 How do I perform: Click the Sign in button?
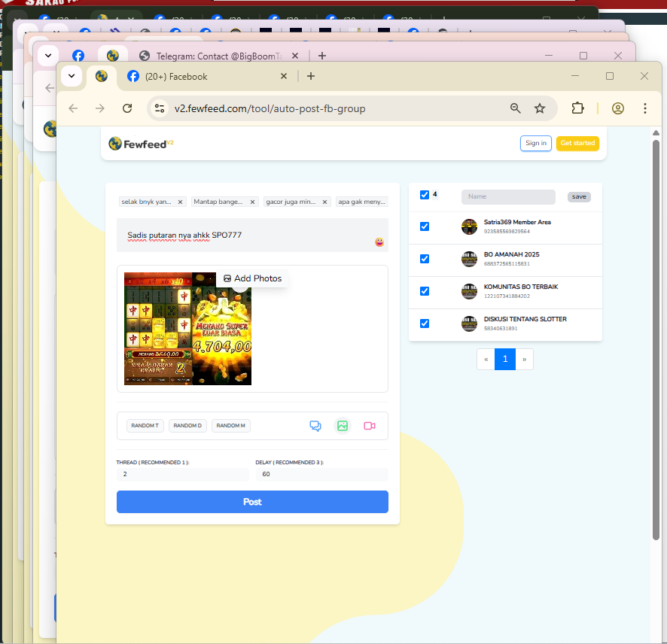click(535, 143)
